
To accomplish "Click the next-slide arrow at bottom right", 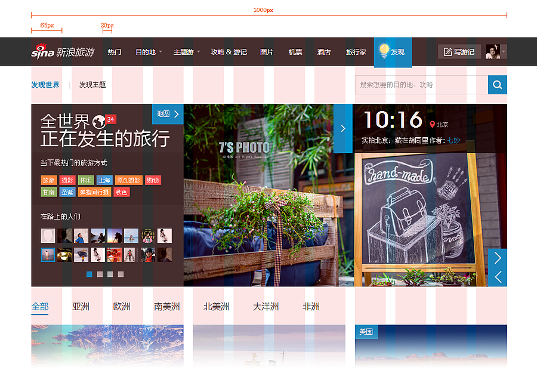I will pyautogui.click(x=498, y=258).
